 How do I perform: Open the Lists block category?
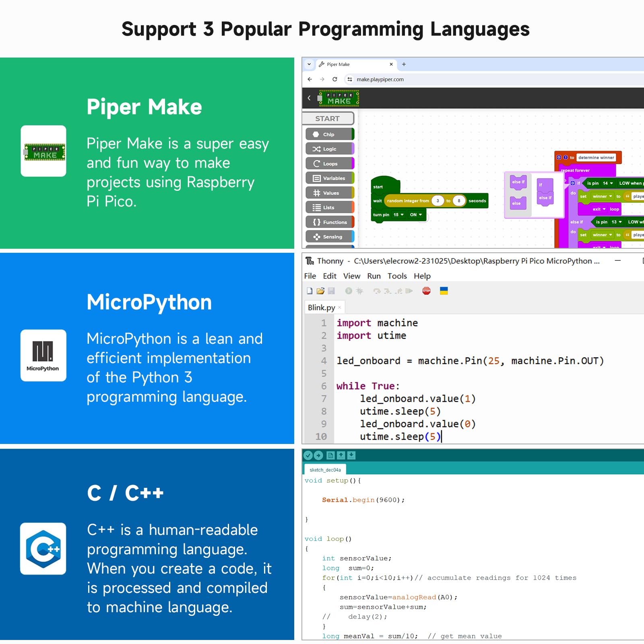click(x=330, y=208)
